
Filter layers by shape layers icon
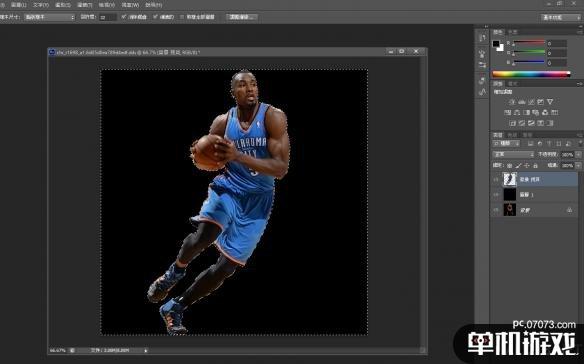pyautogui.click(x=558, y=143)
